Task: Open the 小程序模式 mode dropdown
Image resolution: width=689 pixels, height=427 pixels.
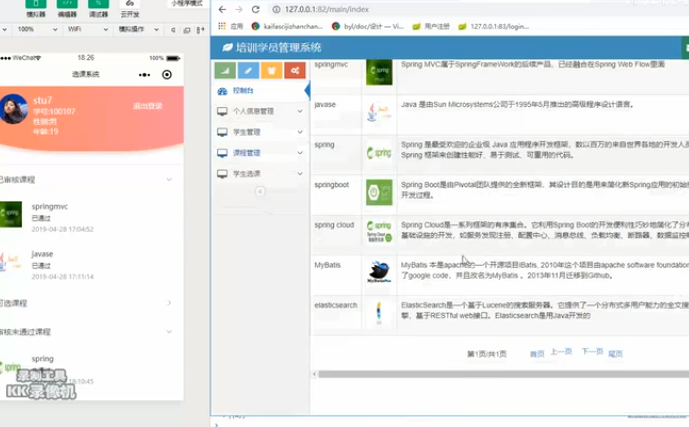Action: pyautogui.click(x=187, y=4)
